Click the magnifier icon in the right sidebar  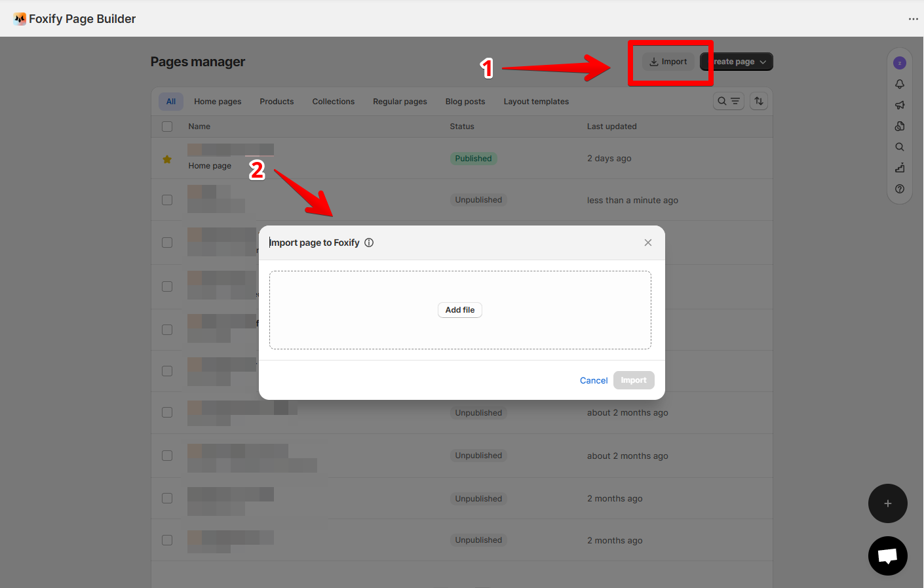900,147
